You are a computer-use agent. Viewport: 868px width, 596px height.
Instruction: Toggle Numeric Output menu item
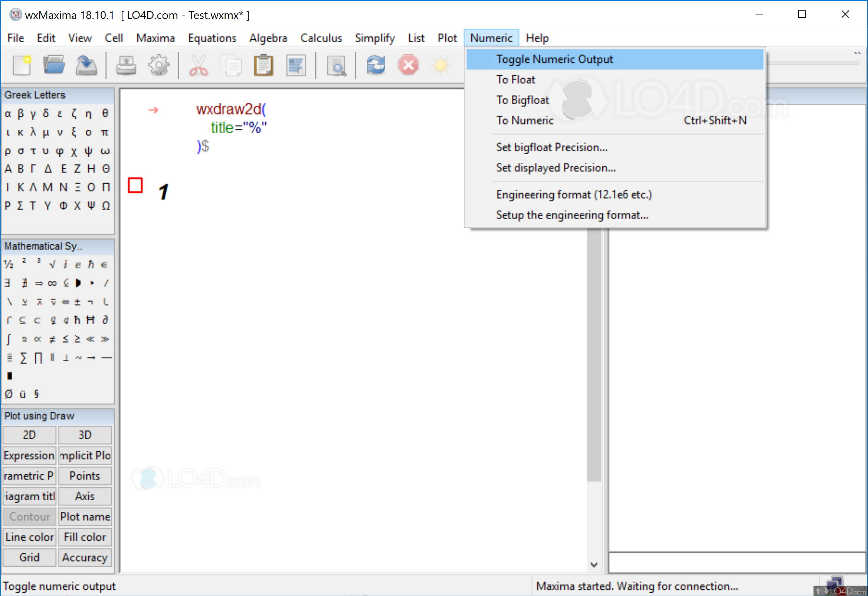click(x=554, y=59)
